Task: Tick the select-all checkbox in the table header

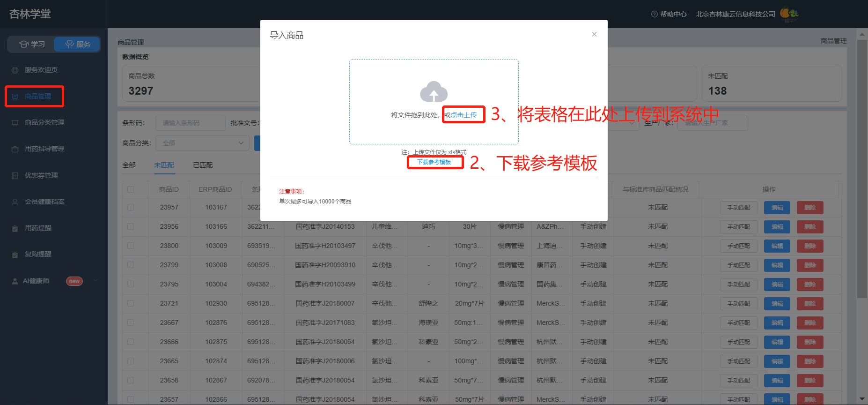Action: click(131, 189)
